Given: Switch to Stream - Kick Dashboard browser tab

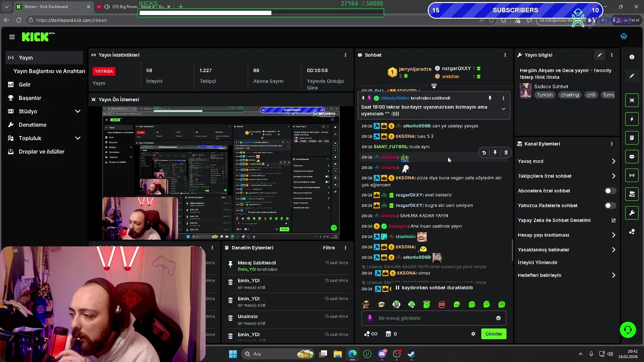Looking at the screenshot, I should pyautogui.click(x=53, y=7).
